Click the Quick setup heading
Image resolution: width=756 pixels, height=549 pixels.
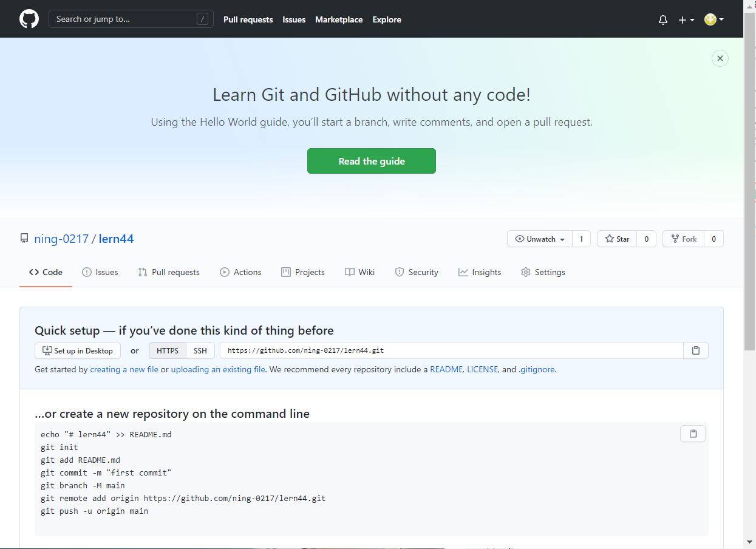pos(184,331)
